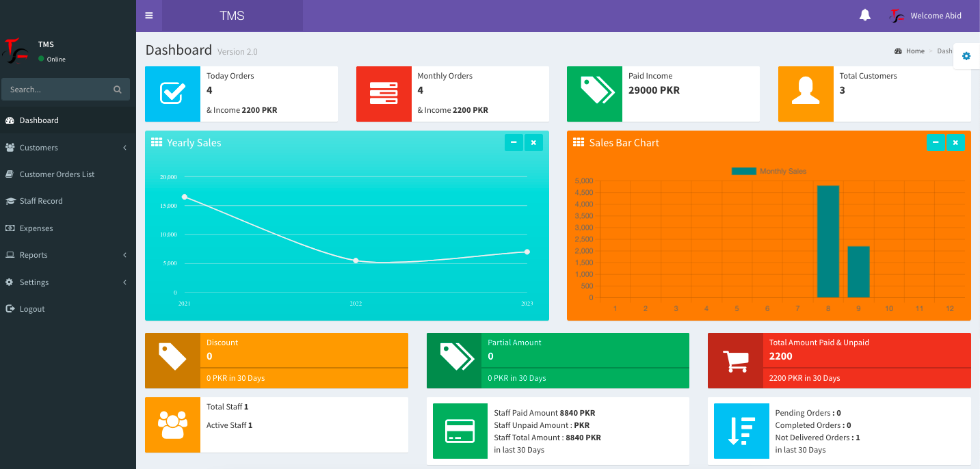The image size is (980, 469).
Task: Click the 2021 data point on Yearly Sales
Action: (185, 197)
